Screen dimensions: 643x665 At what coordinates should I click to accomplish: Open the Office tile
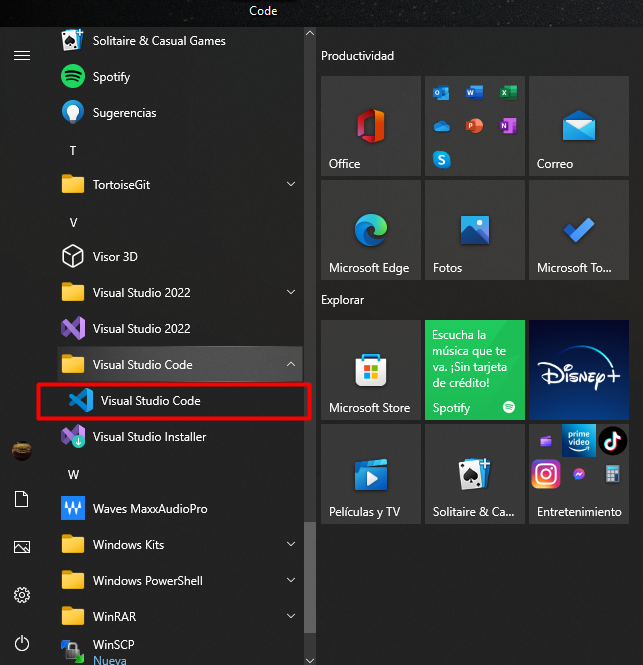pos(369,127)
